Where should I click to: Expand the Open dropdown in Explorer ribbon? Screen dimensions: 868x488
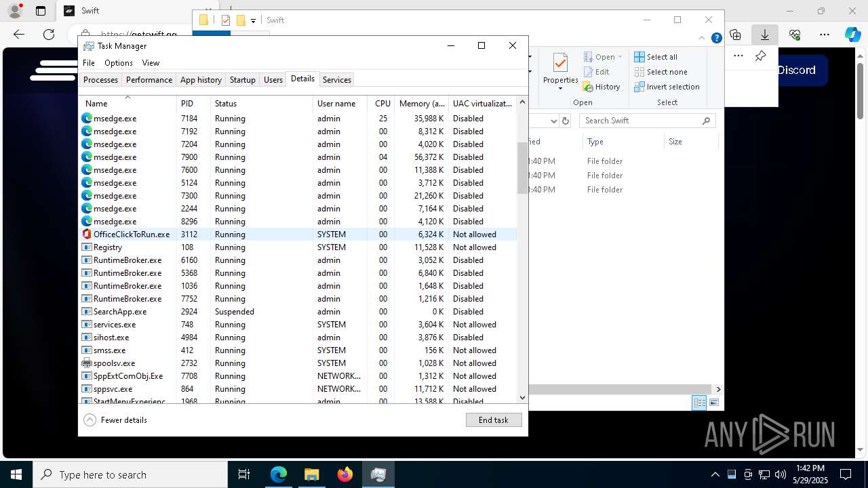point(620,57)
